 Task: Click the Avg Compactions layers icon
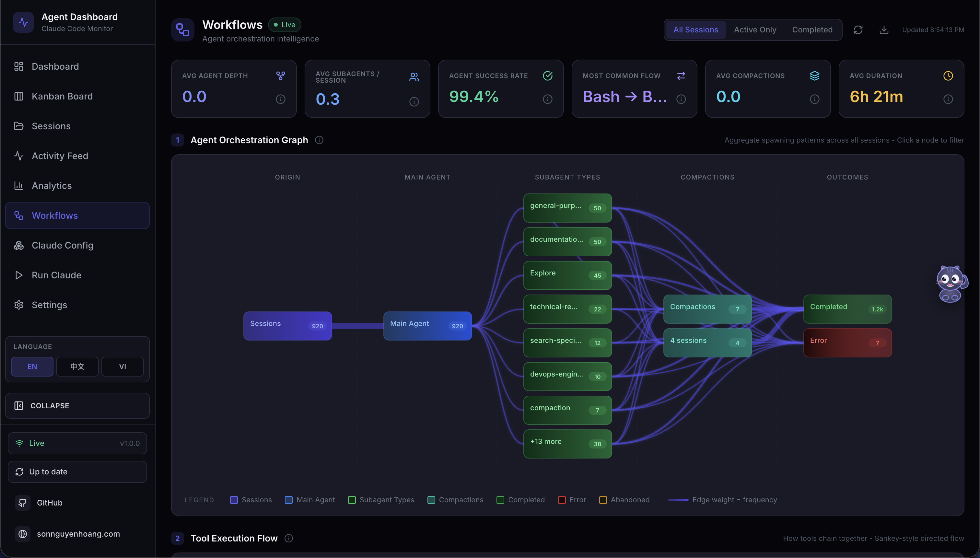coord(815,76)
